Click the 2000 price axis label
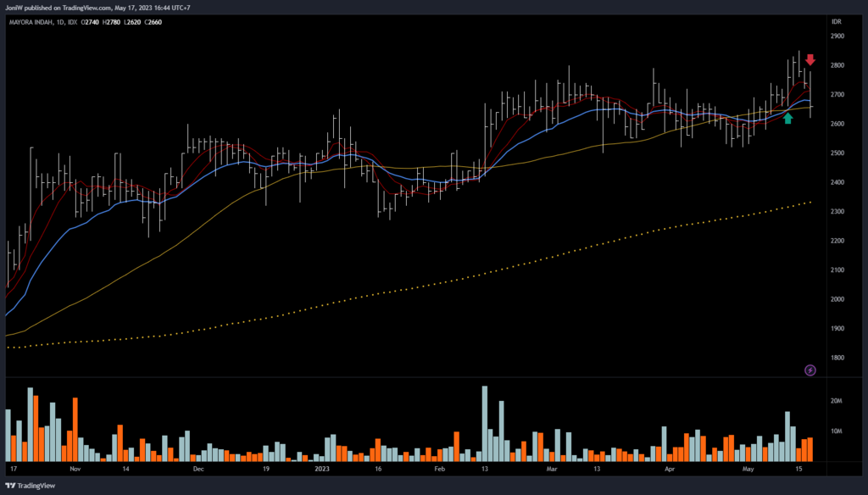Viewport: 868px width, 495px height. coord(838,299)
